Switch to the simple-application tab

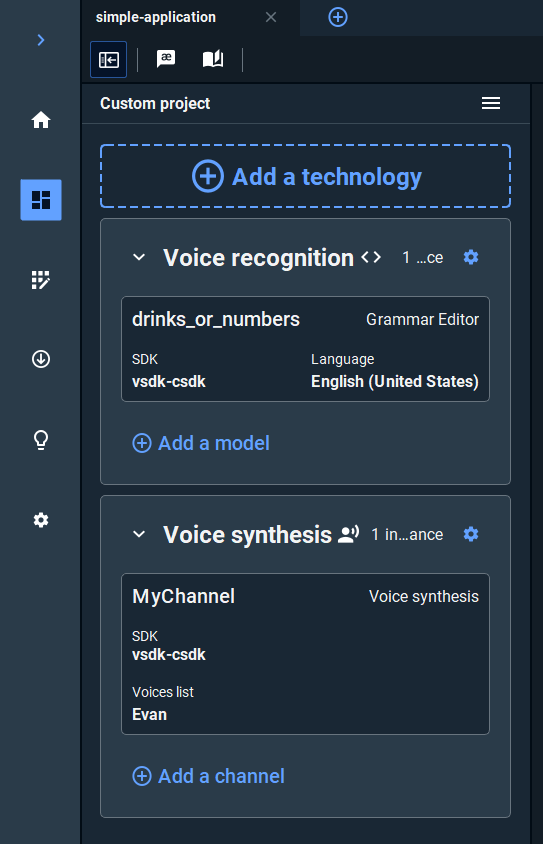pos(156,17)
